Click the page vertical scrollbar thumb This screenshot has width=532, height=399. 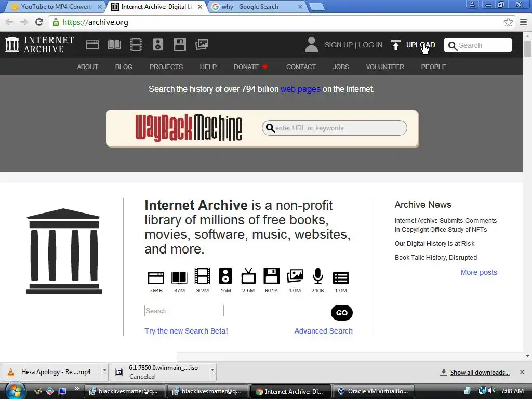(x=527, y=48)
